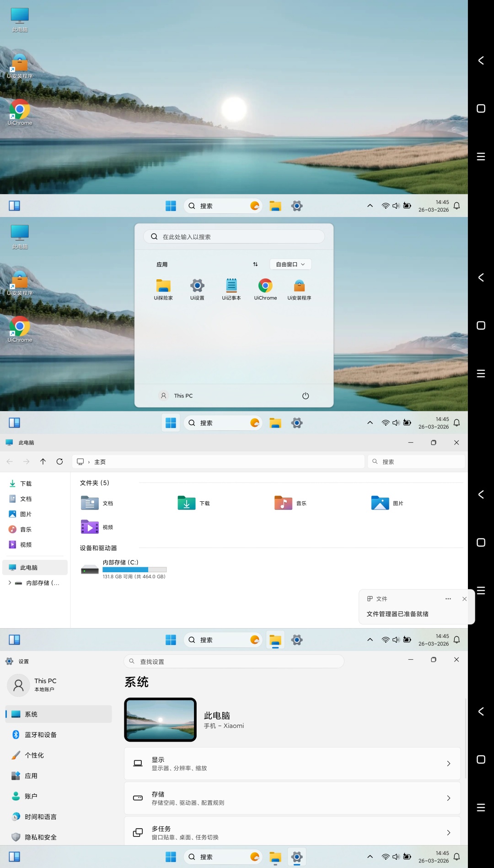Focus the 查找设置 search field

(234, 661)
